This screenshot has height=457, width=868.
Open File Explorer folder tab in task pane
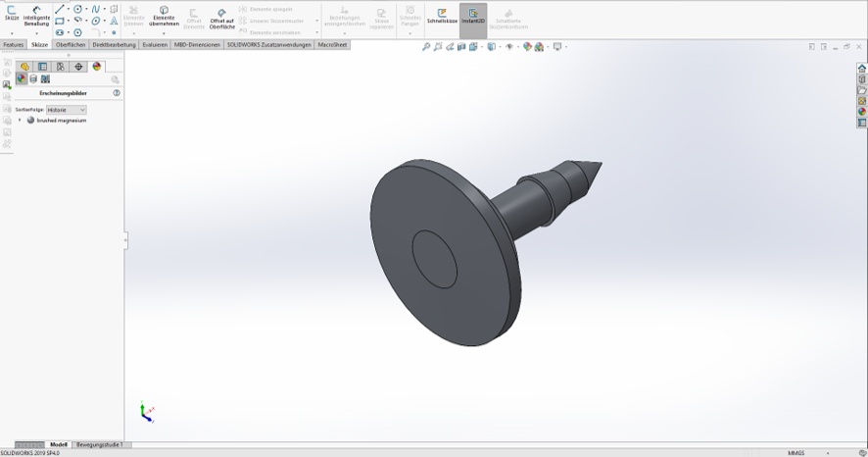[x=862, y=90]
